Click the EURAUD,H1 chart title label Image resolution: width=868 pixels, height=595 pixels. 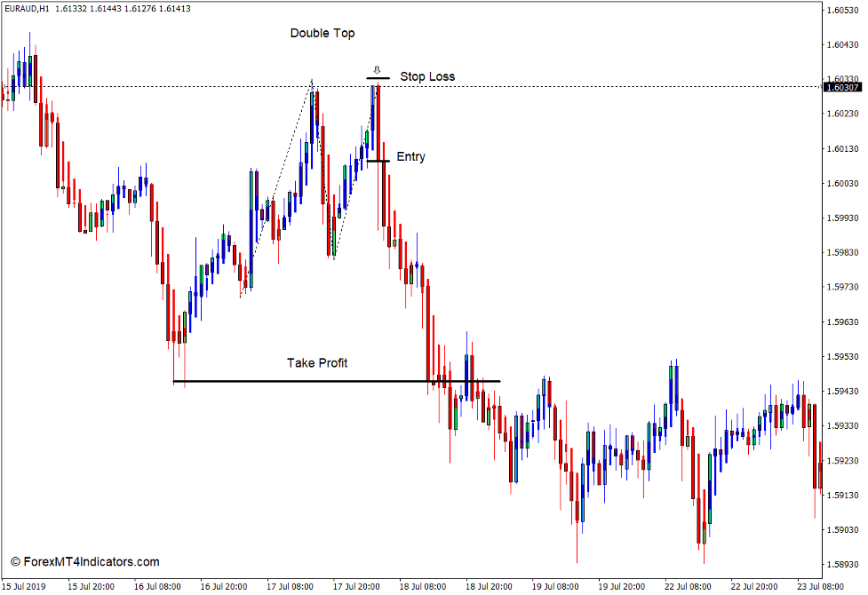(x=27, y=7)
